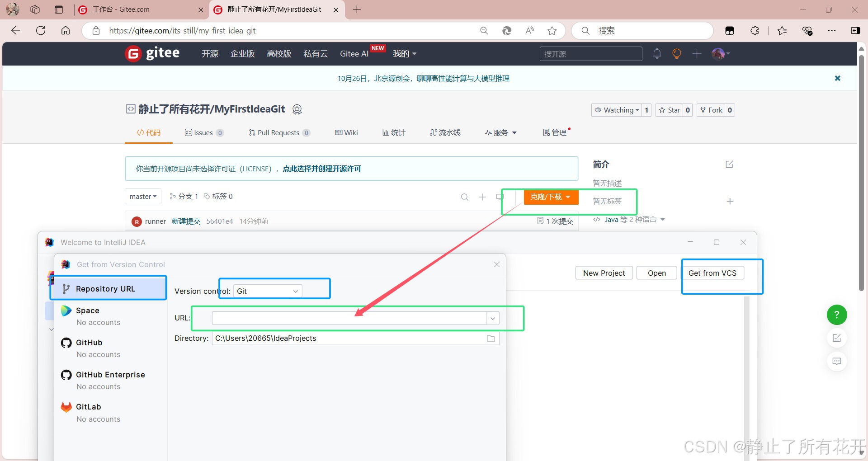Go back with browser back arrow
This screenshot has width=868, height=461.
point(16,30)
